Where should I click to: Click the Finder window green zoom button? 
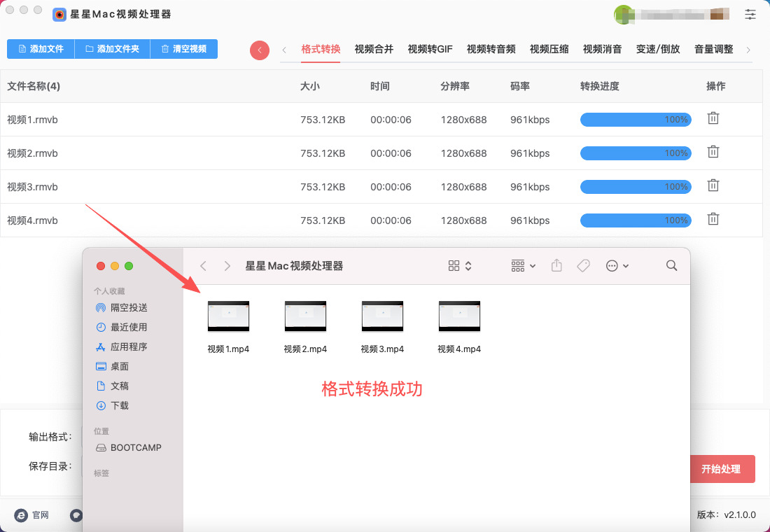point(129,266)
